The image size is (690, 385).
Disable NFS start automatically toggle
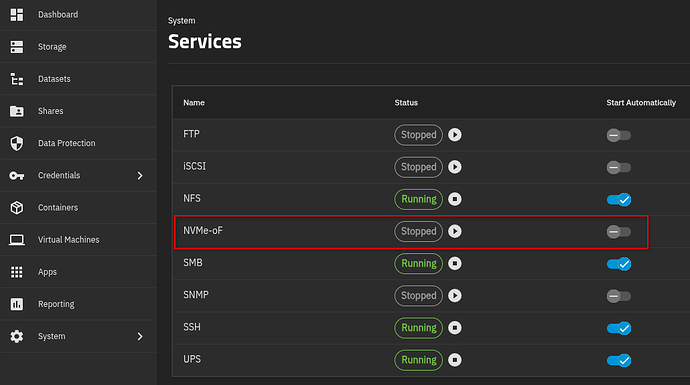click(x=619, y=199)
